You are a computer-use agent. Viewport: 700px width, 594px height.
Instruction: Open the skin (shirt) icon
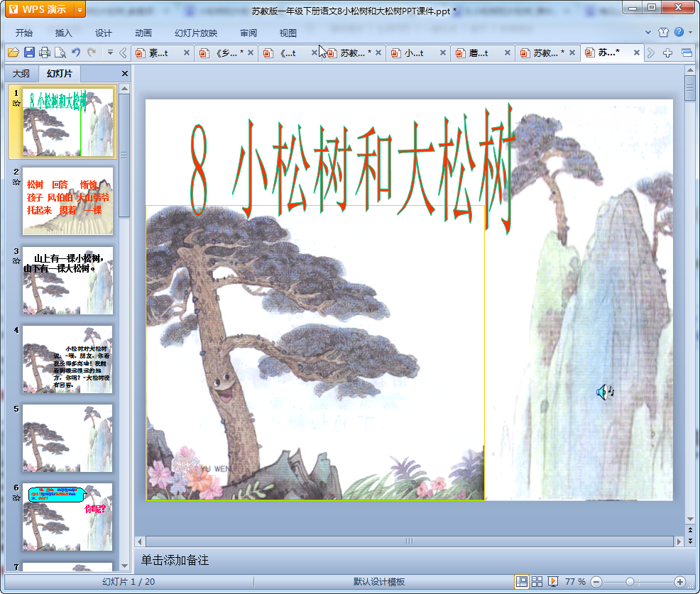[x=663, y=32]
